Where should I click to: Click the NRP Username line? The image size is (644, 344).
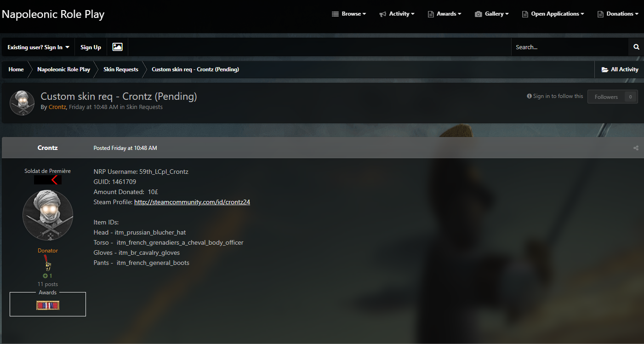point(141,172)
